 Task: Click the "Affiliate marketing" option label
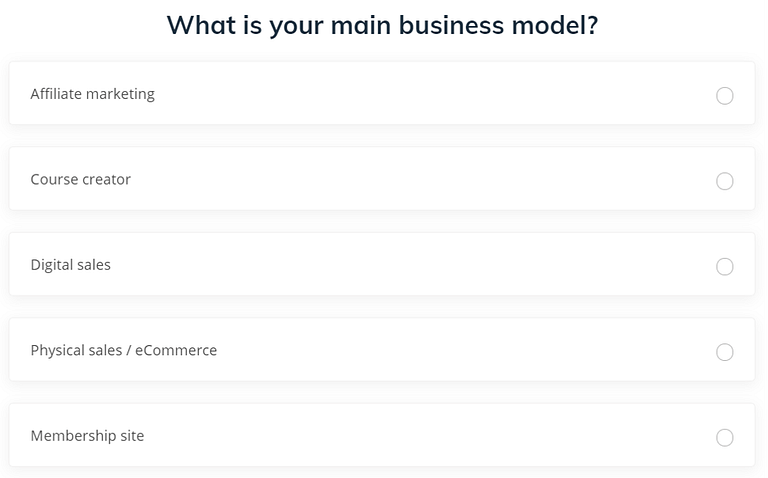tap(92, 94)
